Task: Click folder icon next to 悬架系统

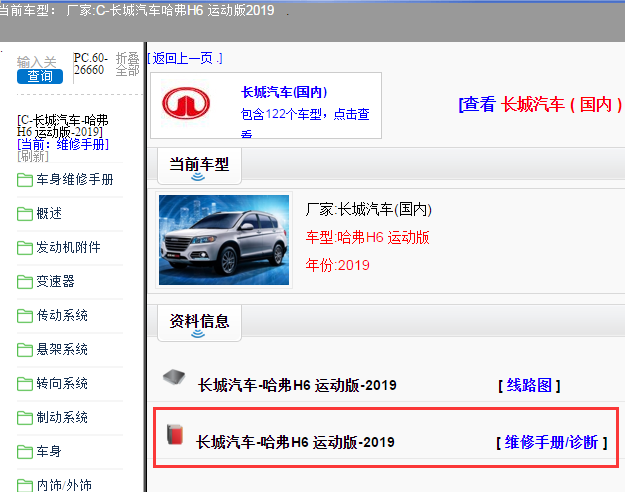Action: click(x=25, y=350)
